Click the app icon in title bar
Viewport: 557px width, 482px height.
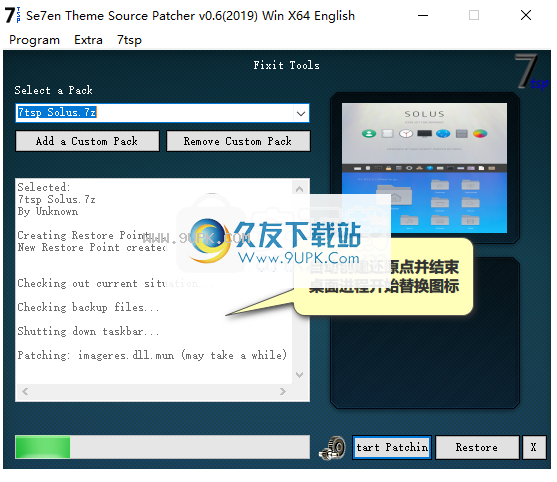[12, 15]
